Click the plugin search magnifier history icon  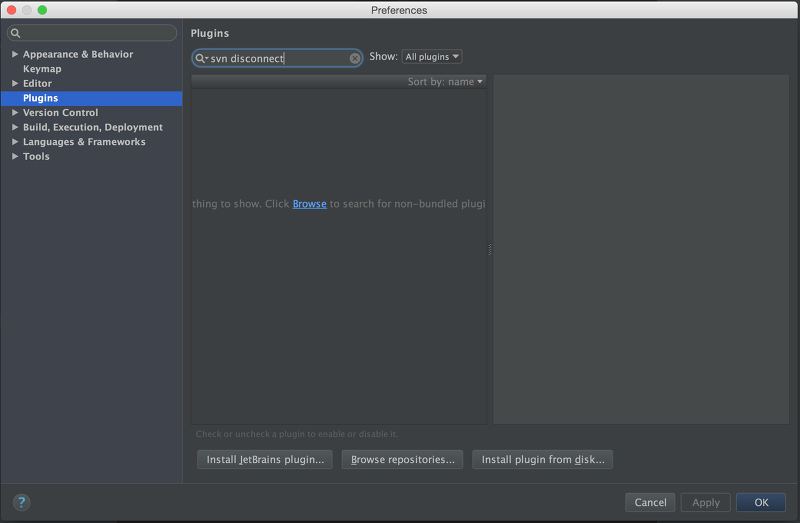[202, 58]
